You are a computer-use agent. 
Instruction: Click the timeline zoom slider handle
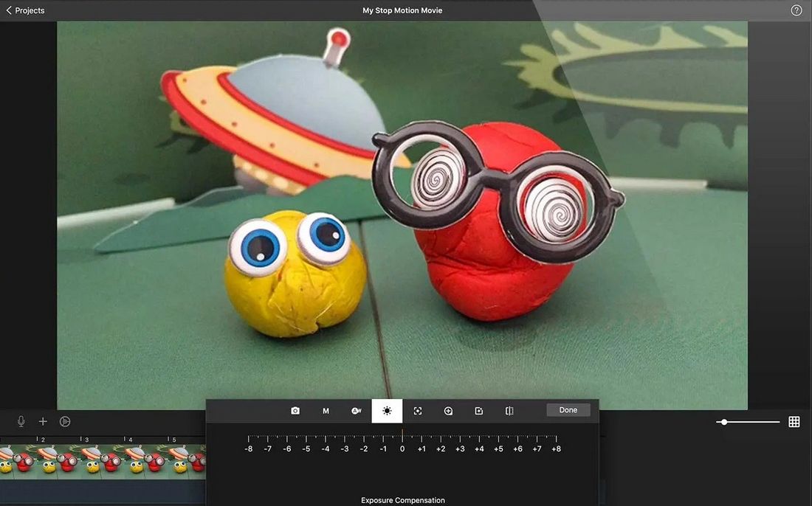click(x=724, y=422)
